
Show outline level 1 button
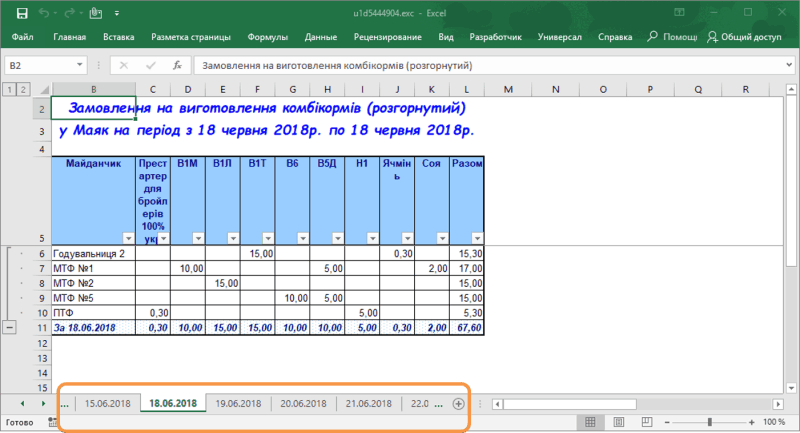(x=9, y=90)
